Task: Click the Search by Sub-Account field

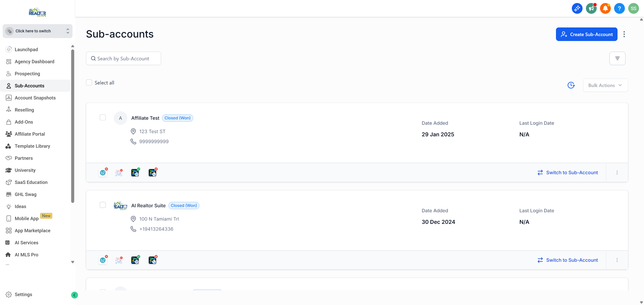Action: click(123, 59)
